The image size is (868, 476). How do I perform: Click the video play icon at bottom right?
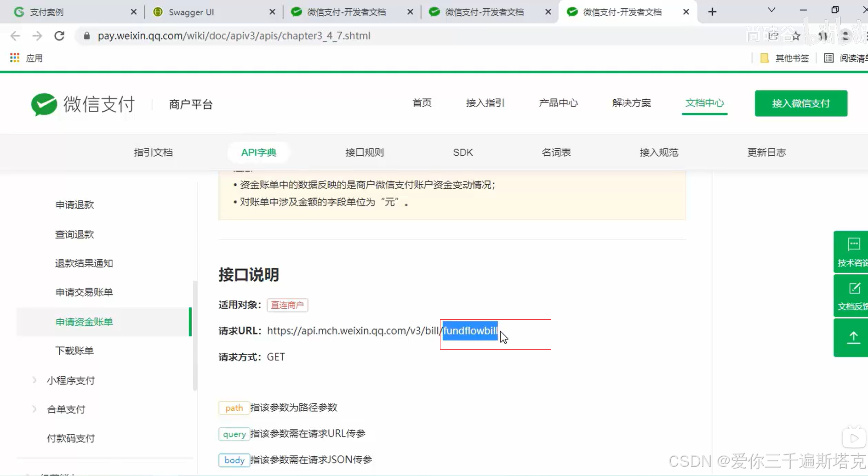(x=854, y=438)
